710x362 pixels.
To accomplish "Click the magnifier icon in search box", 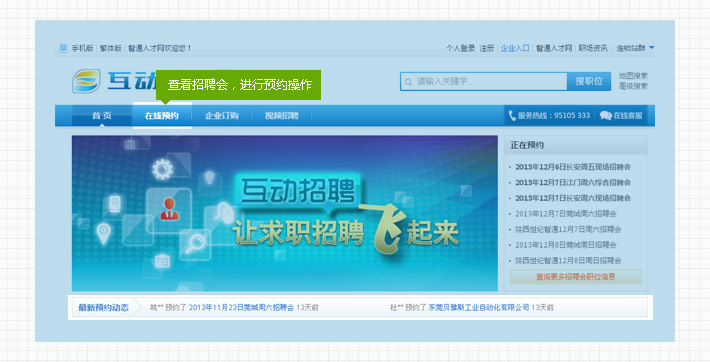I will click(x=408, y=82).
